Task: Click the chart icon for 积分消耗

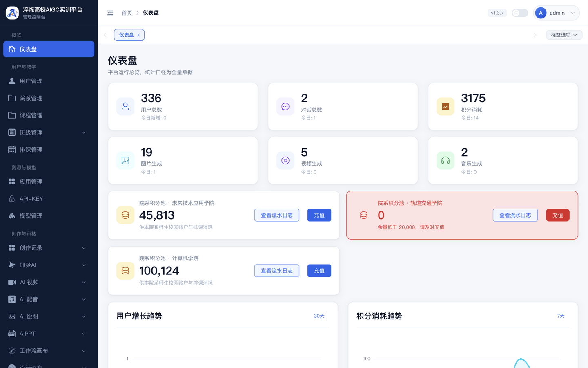Action: tap(445, 107)
